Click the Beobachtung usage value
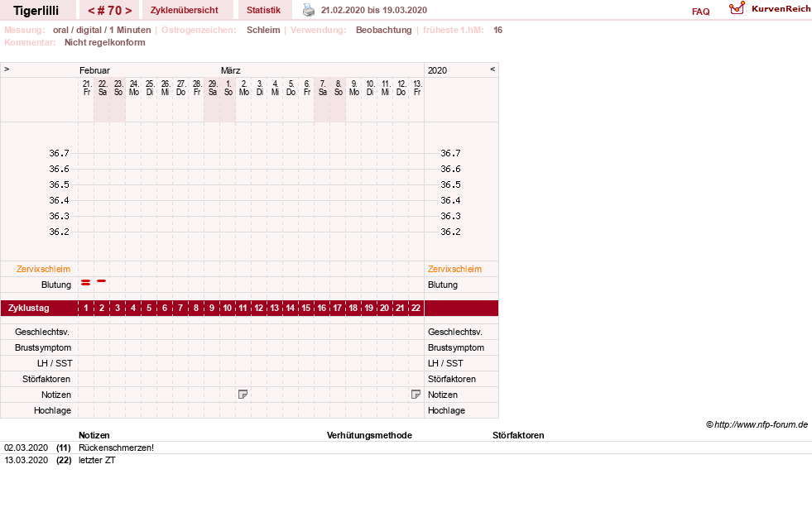 (384, 30)
